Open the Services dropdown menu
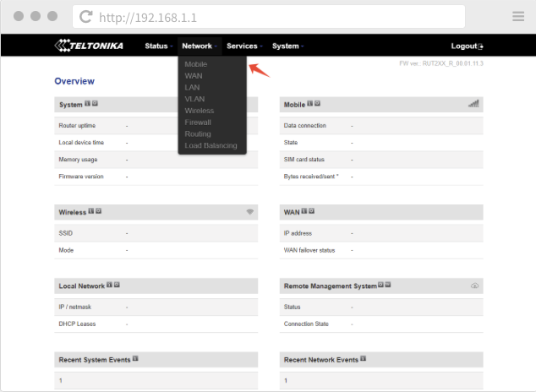 pyautogui.click(x=244, y=46)
